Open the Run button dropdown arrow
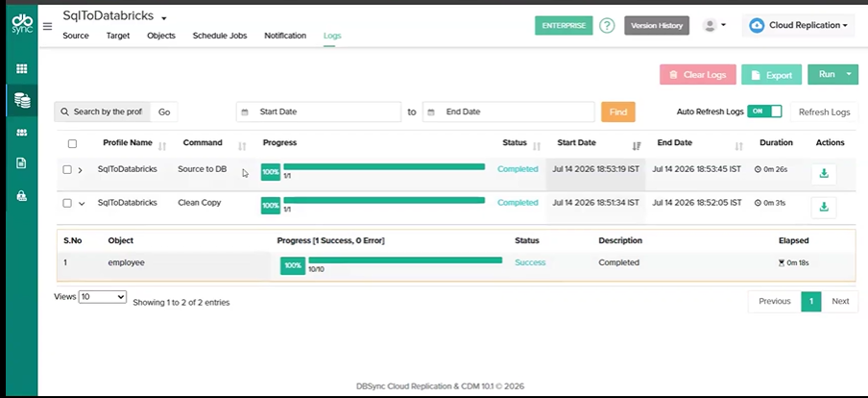Viewport: 868px width, 398px height. point(849,74)
